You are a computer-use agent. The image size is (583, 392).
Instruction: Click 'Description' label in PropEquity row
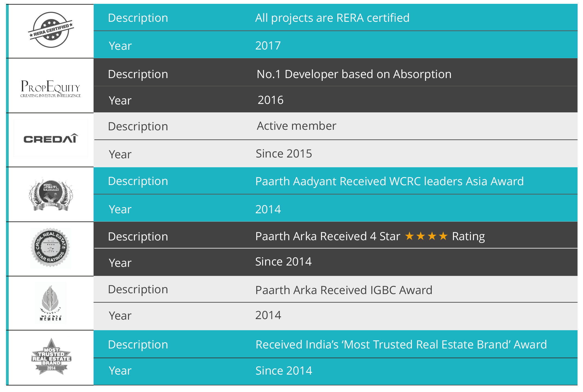tap(138, 75)
